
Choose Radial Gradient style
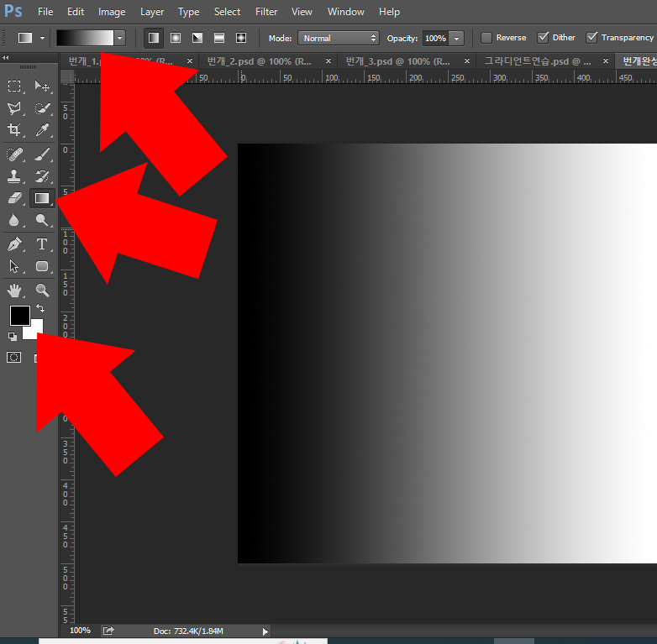pos(176,38)
